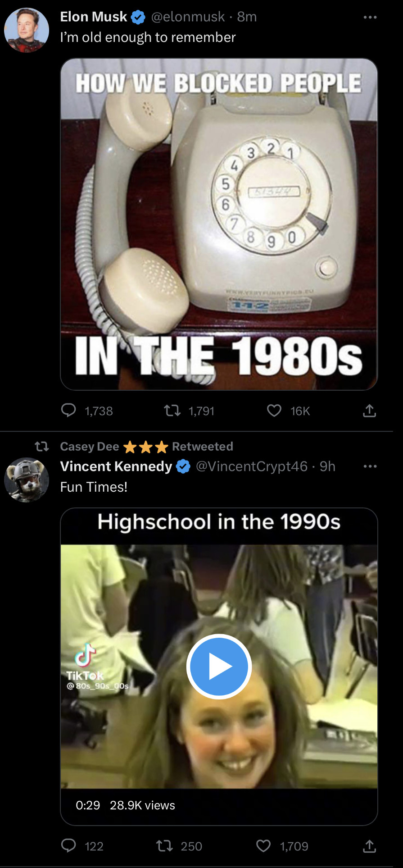Open the rotary phone meme image
The width and height of the screenshot is (403, 868).
point(219,224)
